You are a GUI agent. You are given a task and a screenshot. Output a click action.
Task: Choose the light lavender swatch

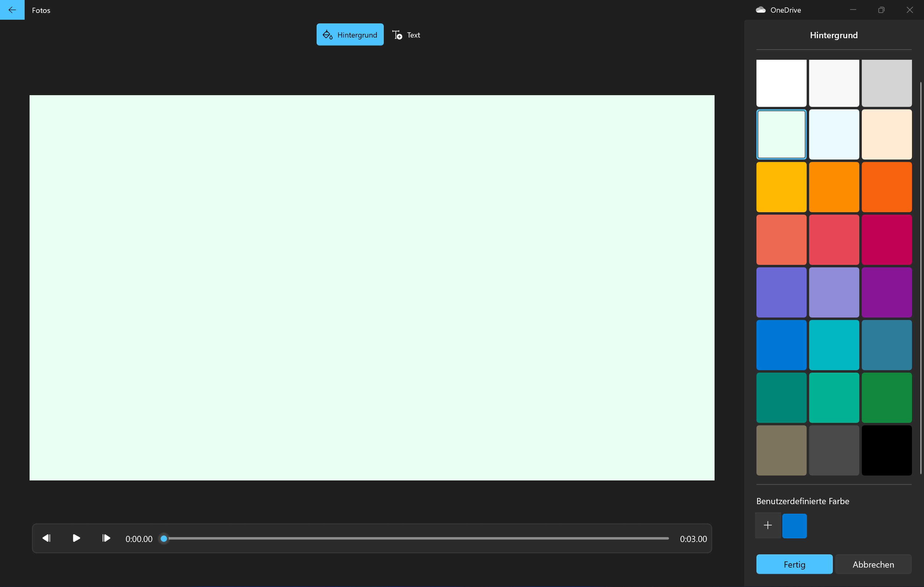coord(834,292)
